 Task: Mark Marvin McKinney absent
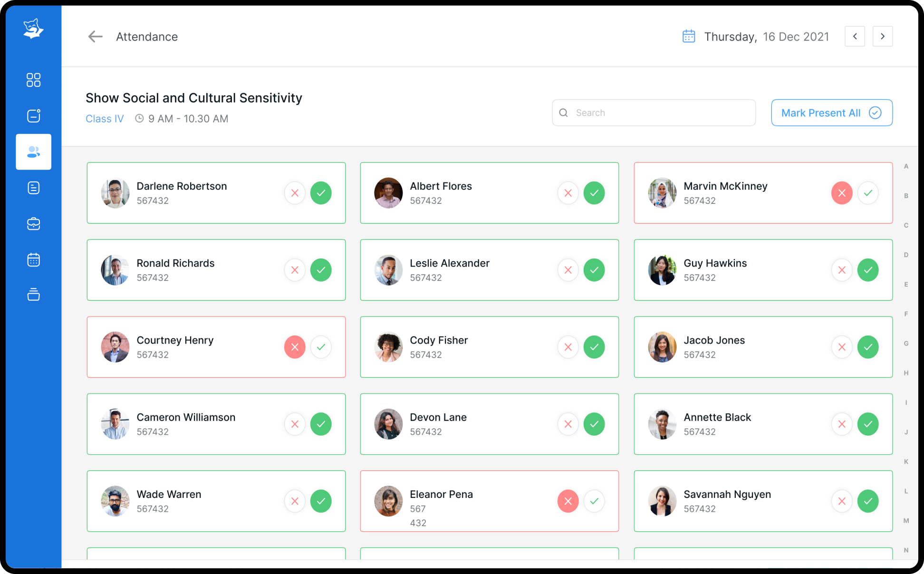[842, 193]
